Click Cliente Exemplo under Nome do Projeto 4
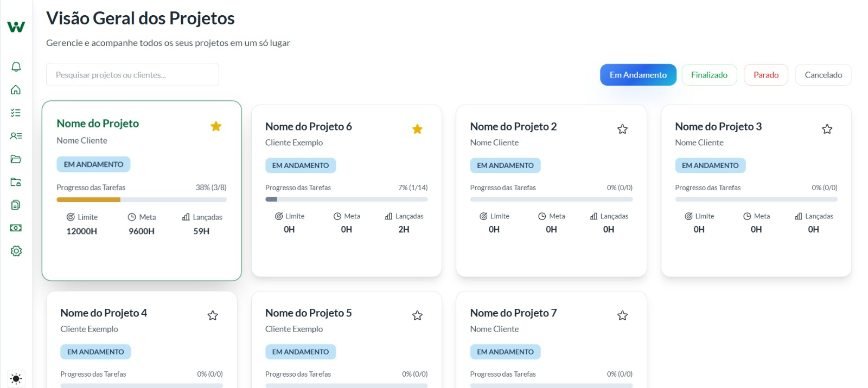868x388 pixels. [89, 329]
